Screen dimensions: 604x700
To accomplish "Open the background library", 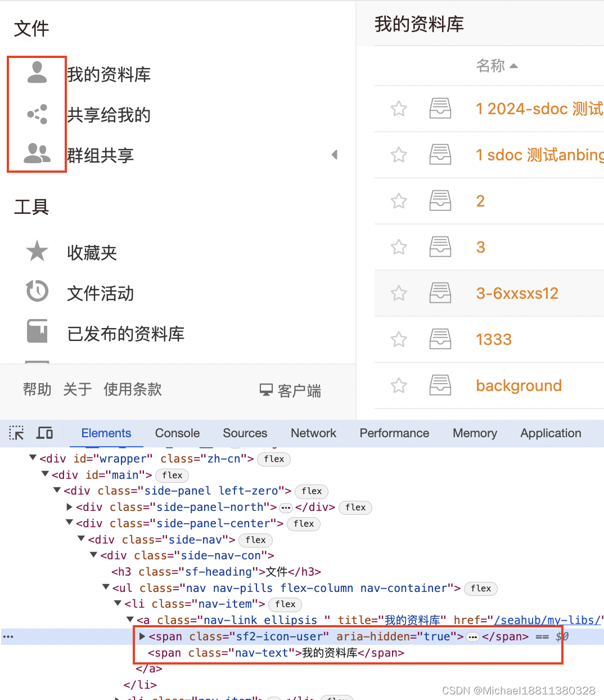I will point(518,385).
